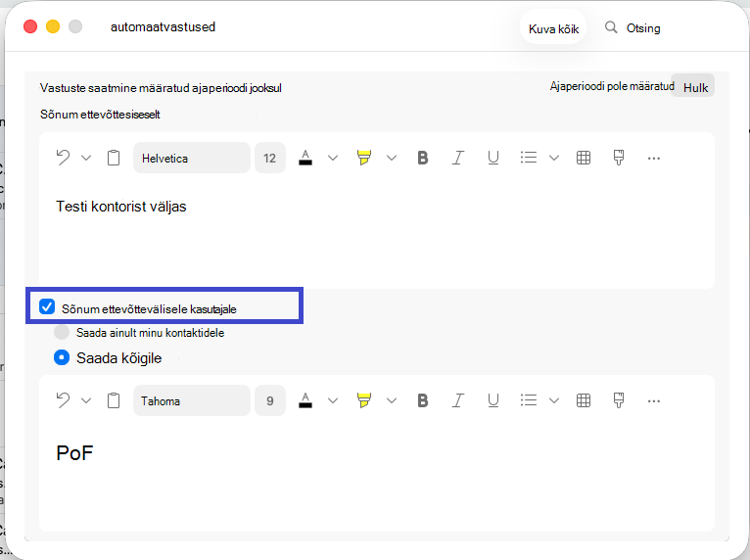Apply font color in Helvetica toolbar
The width and height of the screenshot is (750, 560).
point(305,158)
